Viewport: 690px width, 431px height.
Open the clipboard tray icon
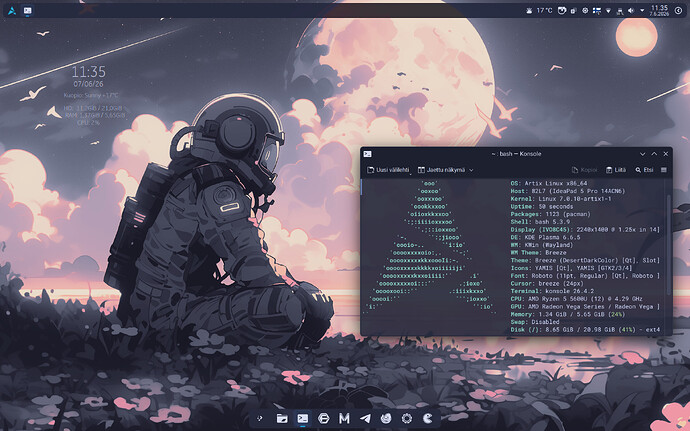pos(573,11)
